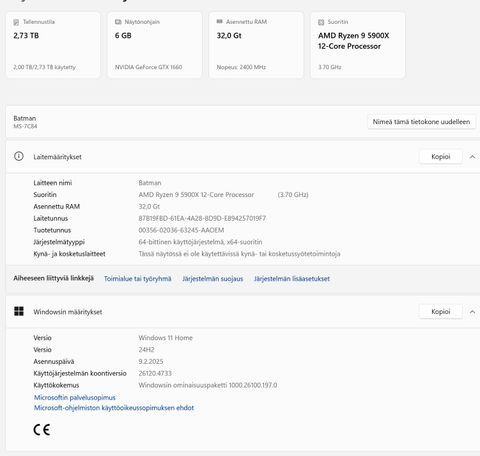Click the Asennuspäivä label

point(54,361)
